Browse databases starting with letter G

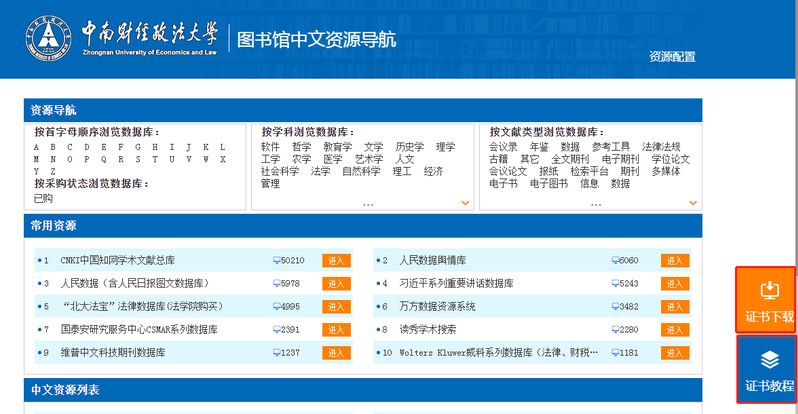click(138, 147)
